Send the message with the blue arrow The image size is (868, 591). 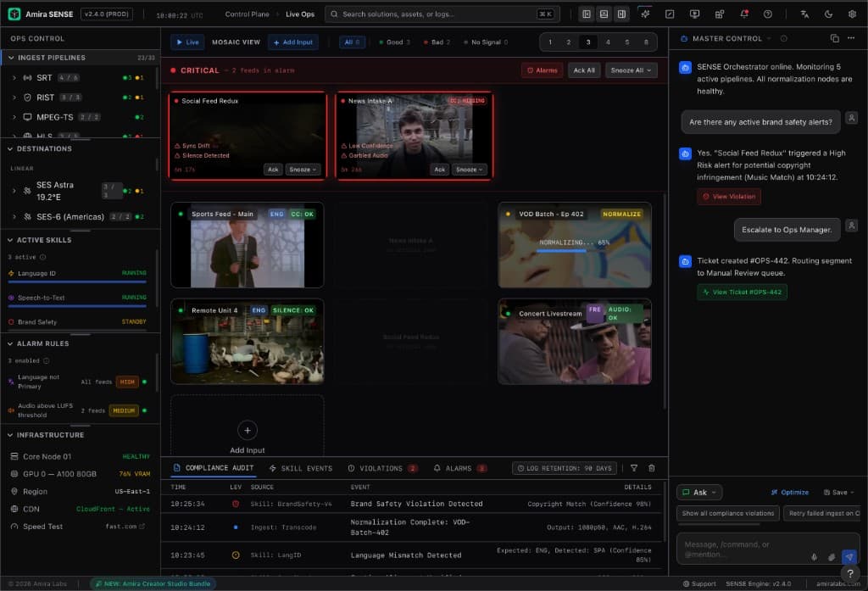(x=849, y=556)
